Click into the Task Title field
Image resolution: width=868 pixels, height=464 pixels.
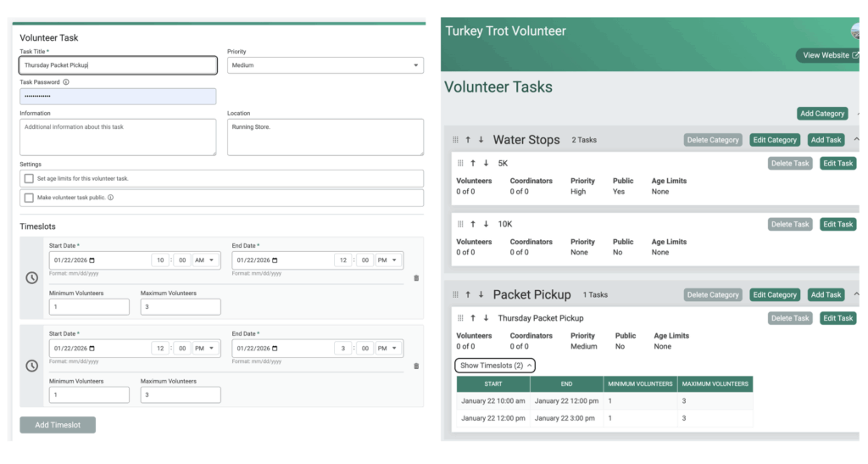118,65
